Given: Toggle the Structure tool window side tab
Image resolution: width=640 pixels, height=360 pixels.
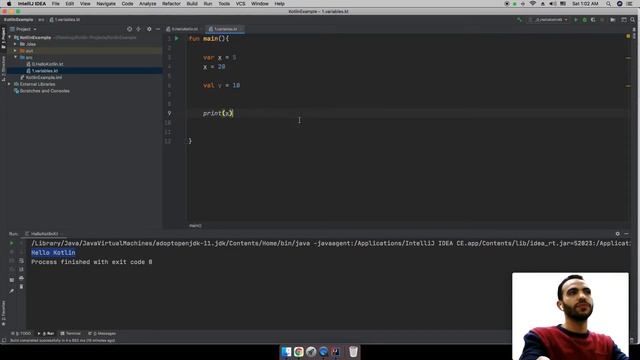Looking at the screenshot, I should tap(3, 68).
